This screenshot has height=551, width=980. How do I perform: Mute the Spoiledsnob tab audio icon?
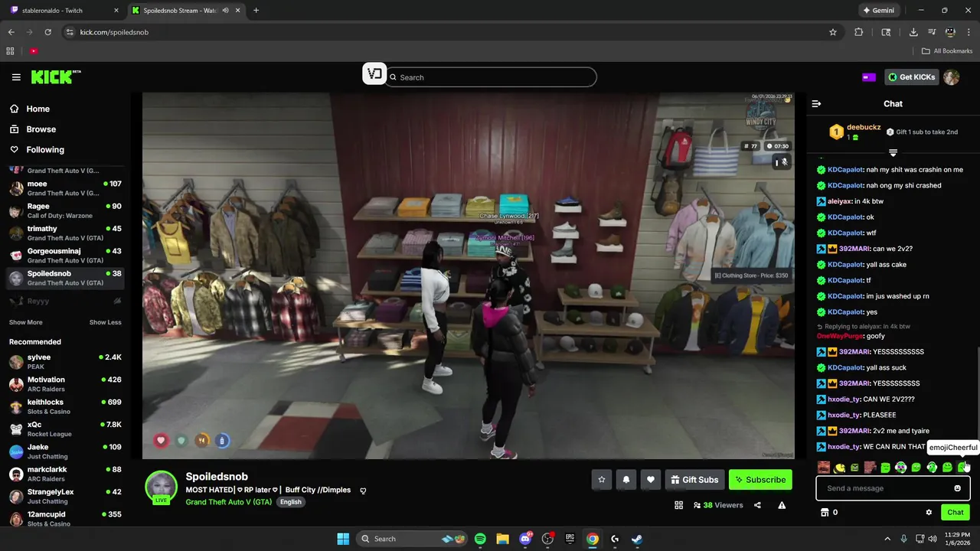pos(225,11)
